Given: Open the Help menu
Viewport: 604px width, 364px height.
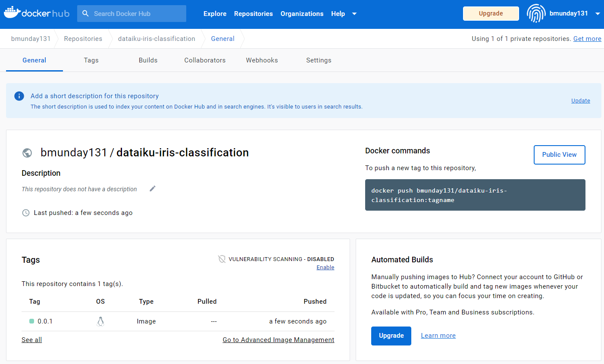Looking at the screenshot, I should [338, 14].
